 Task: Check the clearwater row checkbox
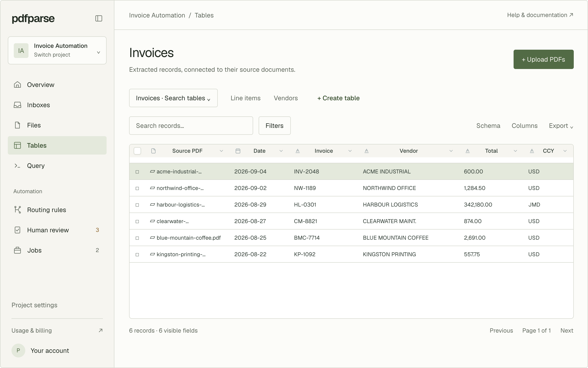pyautogui.click(x=137, y=221)
